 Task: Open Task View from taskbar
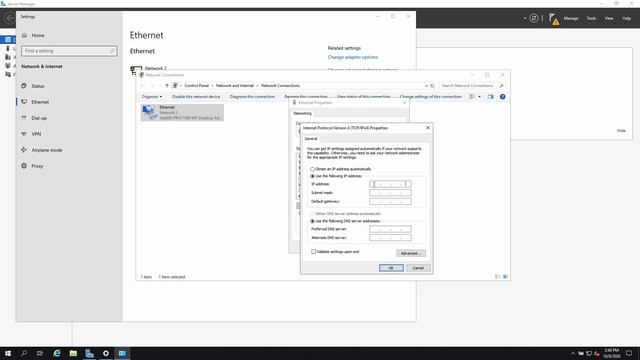(40, 353)
